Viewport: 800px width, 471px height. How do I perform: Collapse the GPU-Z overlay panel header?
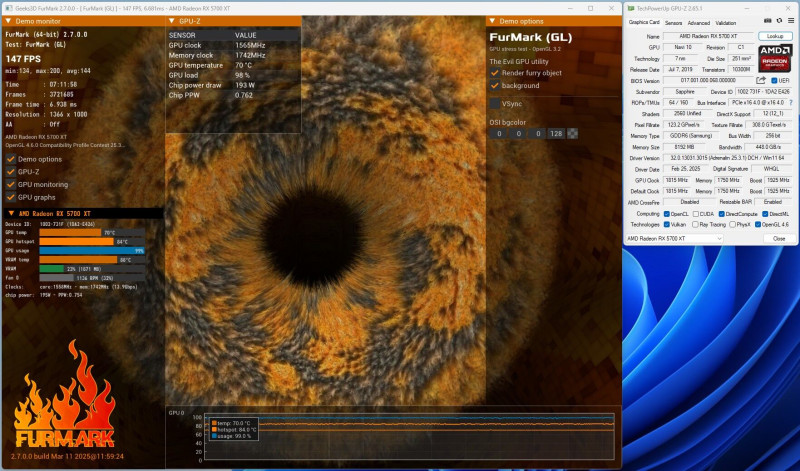click(171, 21)
